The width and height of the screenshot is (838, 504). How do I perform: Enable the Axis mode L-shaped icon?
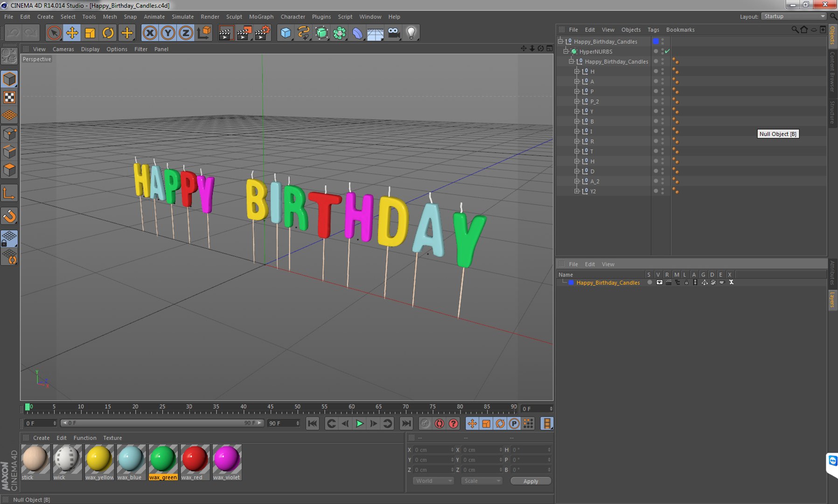[x=9, y=193]
